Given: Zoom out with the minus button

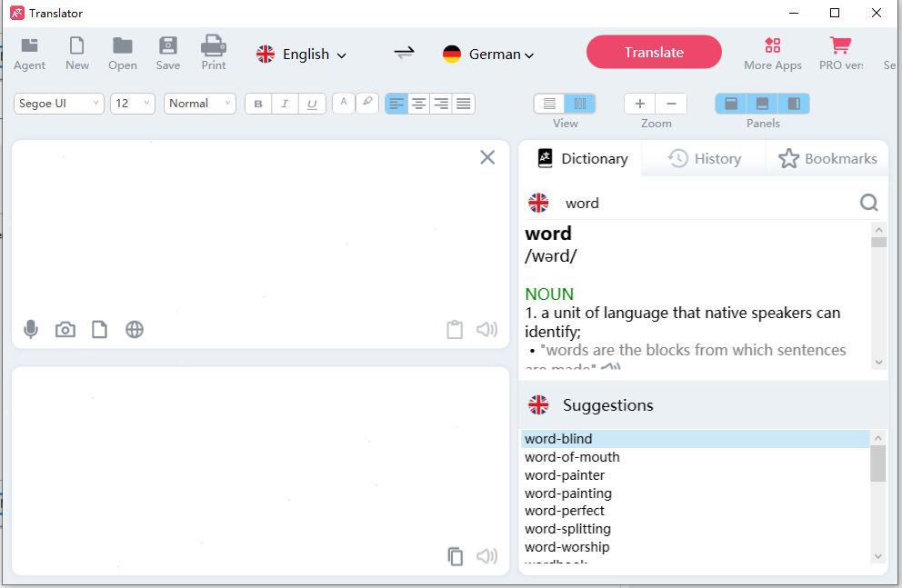Looking at the screenshot, I should (x=671, y=104).
